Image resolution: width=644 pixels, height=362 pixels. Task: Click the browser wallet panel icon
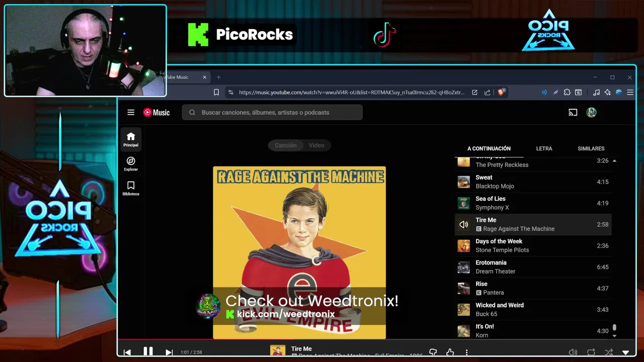[579, 93]
